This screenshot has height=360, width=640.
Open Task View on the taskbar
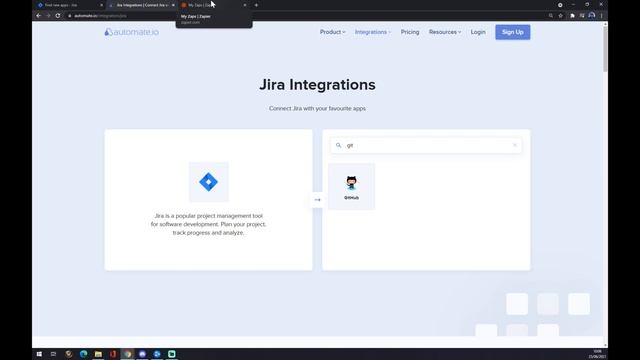tap(53, 354)
